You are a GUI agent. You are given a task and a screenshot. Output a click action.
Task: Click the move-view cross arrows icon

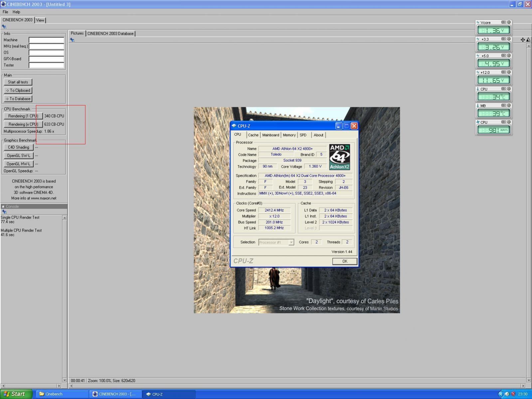pyautogui.click(x=523, y=40)
